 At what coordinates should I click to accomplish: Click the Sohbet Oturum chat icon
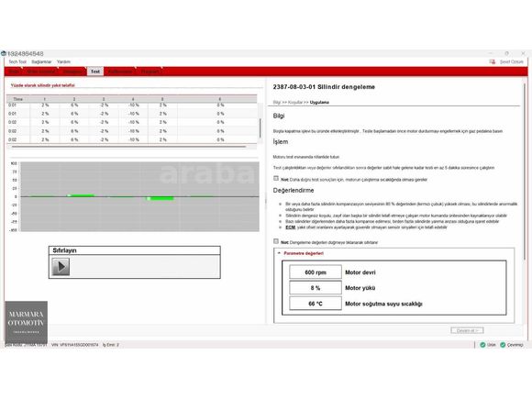[493, 61]
